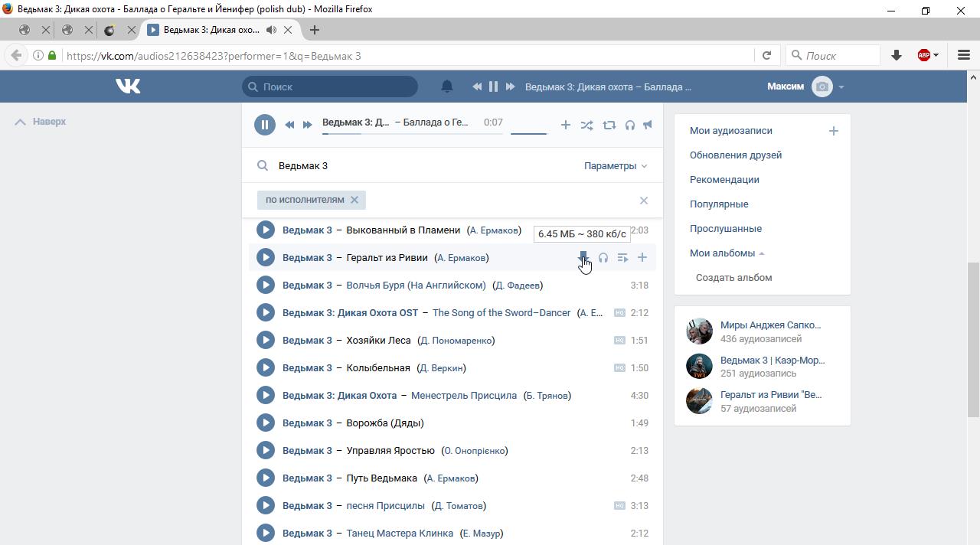
Task: Skip to next track in the VK header
Action: [x=510, y=86]
